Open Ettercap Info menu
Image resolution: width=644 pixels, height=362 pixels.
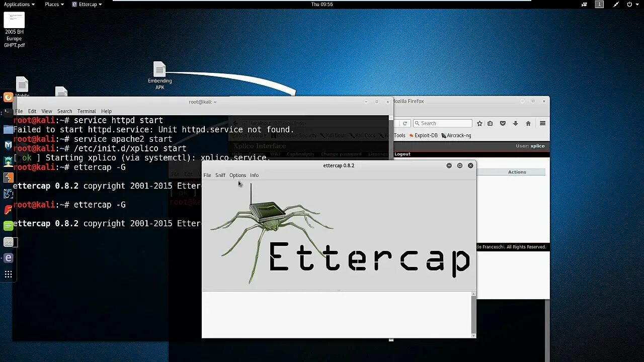tap(254, 175)
